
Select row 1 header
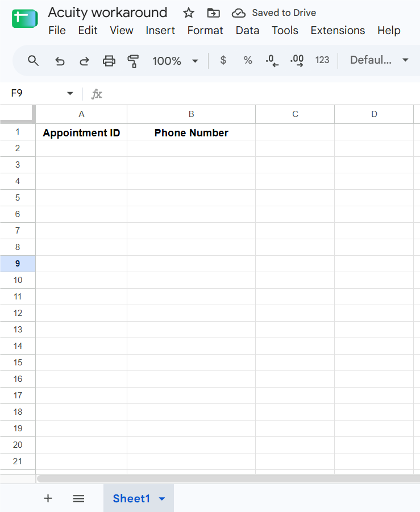tap(18, 132)
